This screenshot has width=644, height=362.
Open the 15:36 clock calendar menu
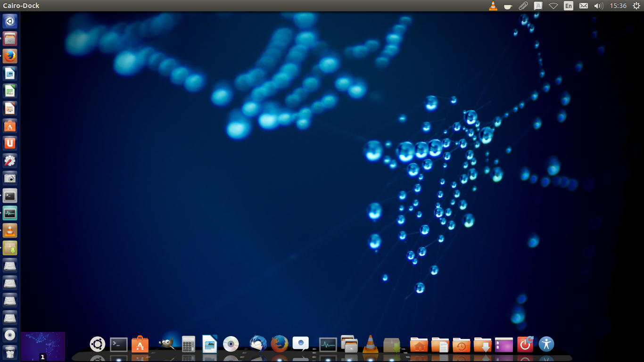[618, 6]
